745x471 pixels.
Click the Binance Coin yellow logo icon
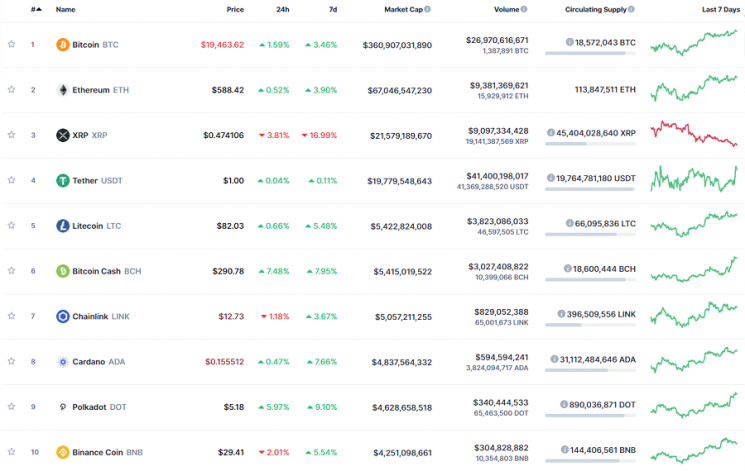click(x=63, y=452)
